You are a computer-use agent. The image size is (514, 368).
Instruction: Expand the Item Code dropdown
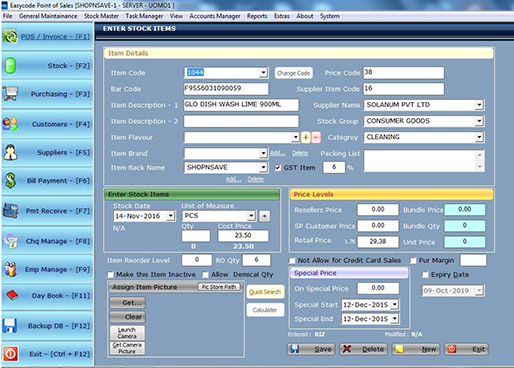click(263, 72)
